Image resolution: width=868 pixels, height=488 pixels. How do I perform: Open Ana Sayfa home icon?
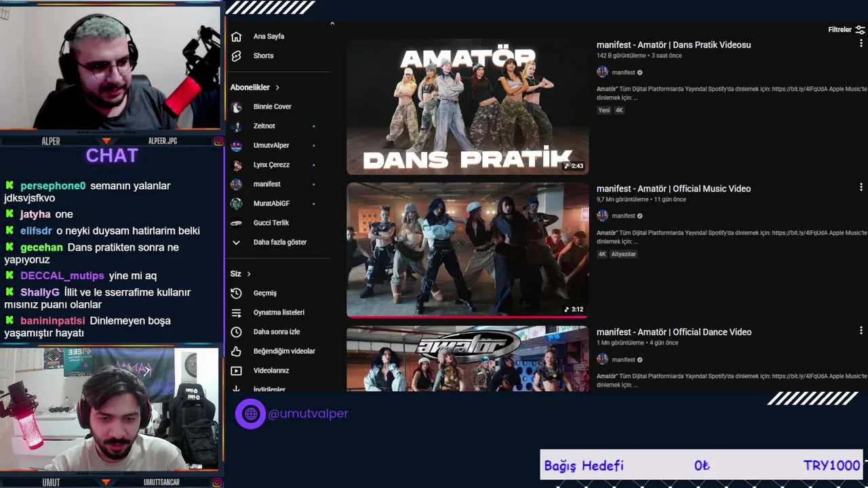click(x=236, y=37)
